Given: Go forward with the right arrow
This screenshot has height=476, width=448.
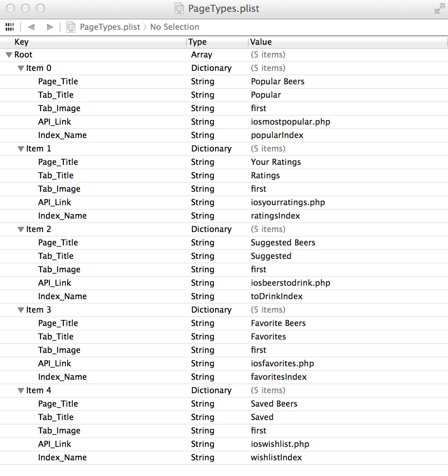Looking at the screenshot, I should 50,27.
